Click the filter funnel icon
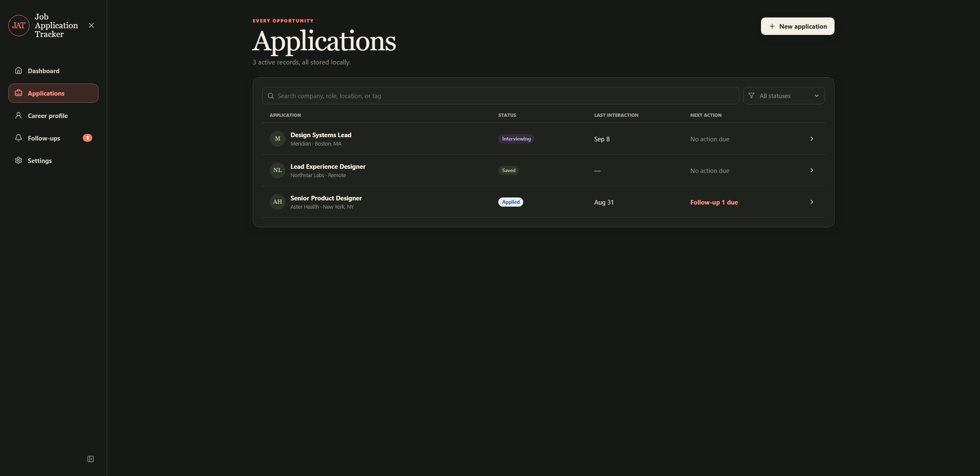 pos(751,96)
